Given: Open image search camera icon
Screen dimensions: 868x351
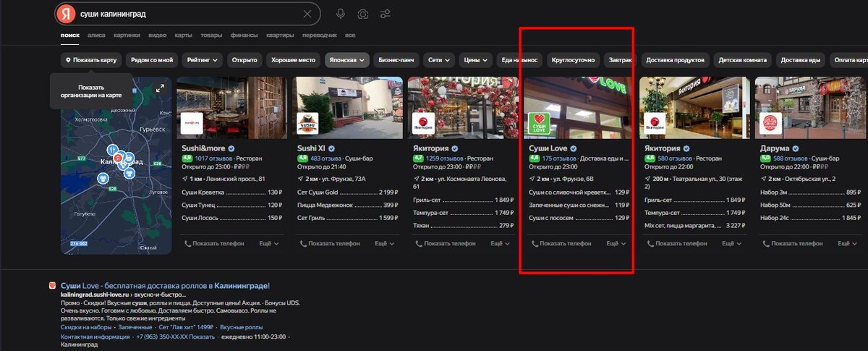Looking at the screenshot, I should coord(363,14).
